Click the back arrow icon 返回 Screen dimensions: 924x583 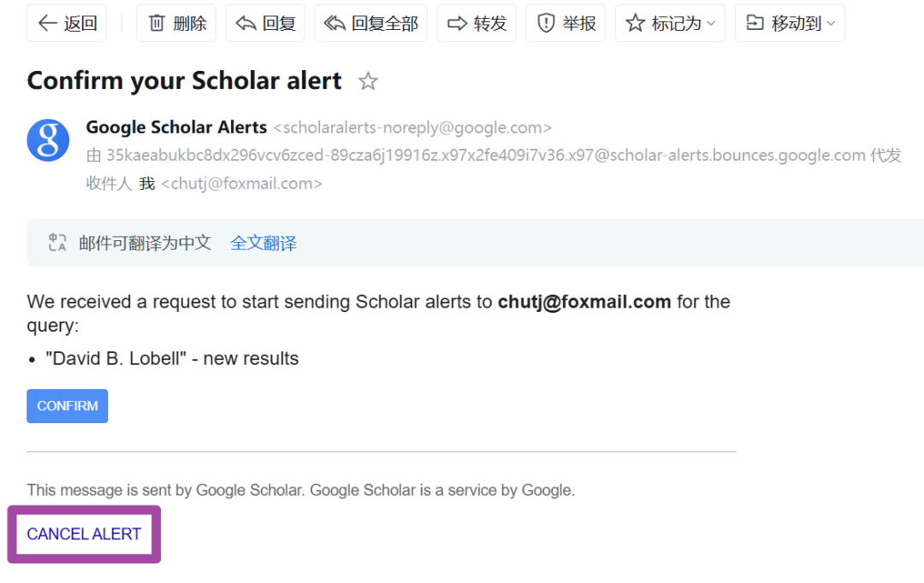pyautogui.click(x=47, y=24)
